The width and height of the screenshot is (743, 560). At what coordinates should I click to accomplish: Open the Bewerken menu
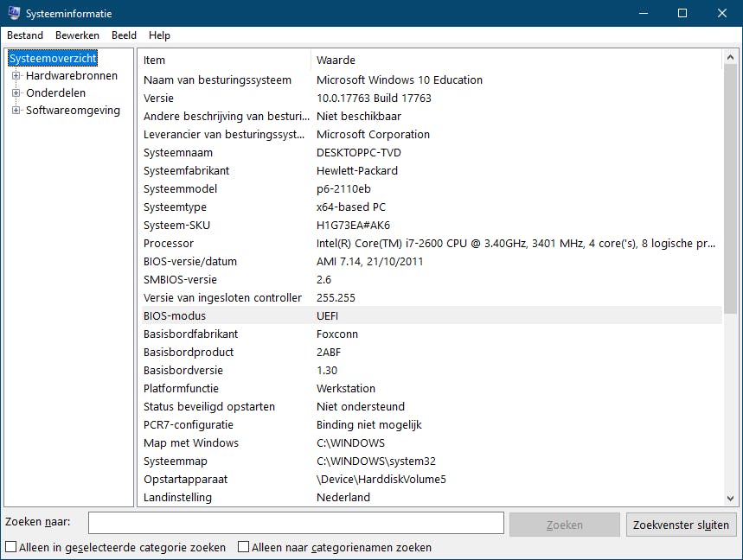tap(77, 35)
